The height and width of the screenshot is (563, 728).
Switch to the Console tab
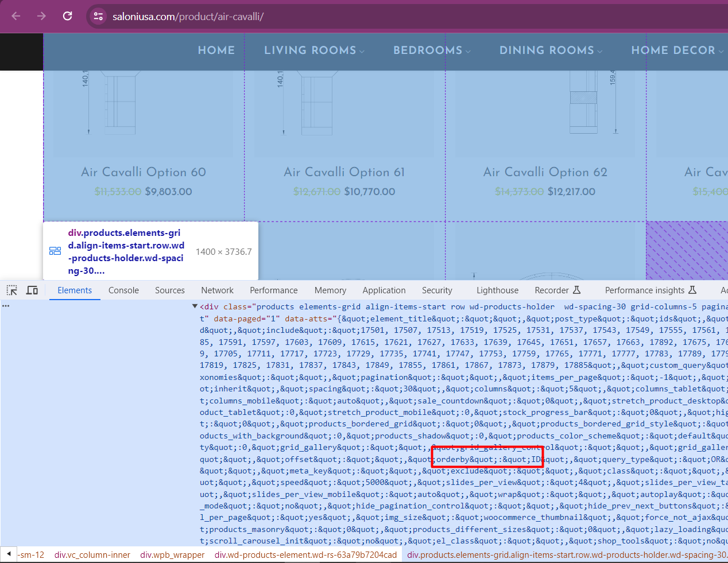tap(123, 290)
